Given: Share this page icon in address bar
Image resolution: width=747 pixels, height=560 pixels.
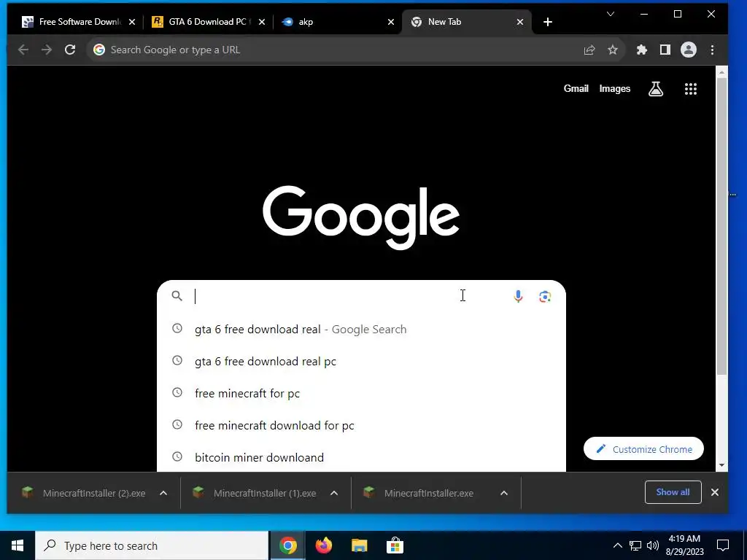Looking at the screenshot, I should pos(589,50).
